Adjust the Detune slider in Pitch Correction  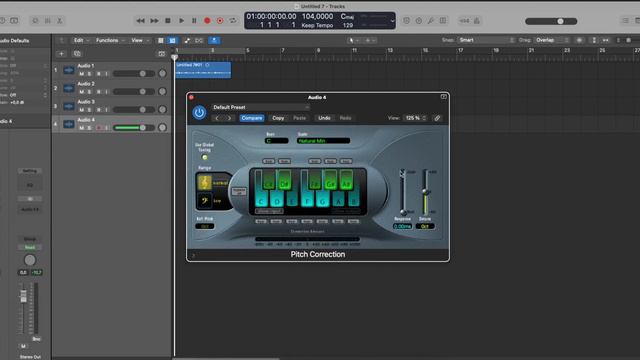pos(425,192)
